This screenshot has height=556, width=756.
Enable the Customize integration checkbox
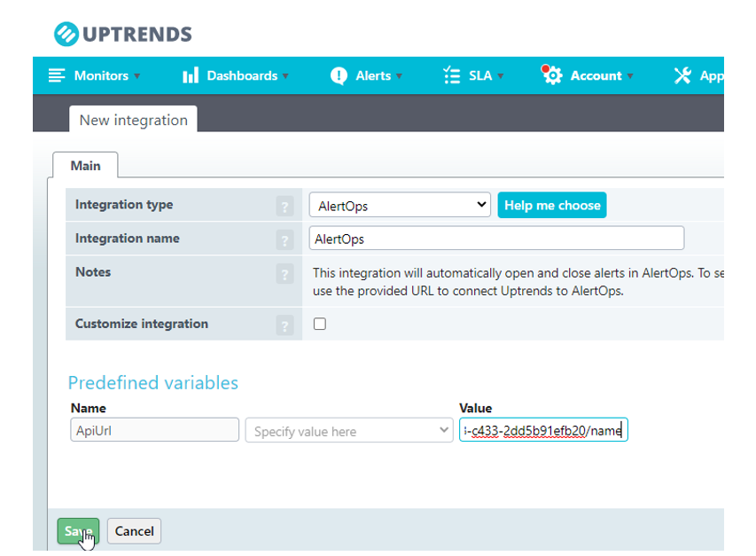point(320,324)
